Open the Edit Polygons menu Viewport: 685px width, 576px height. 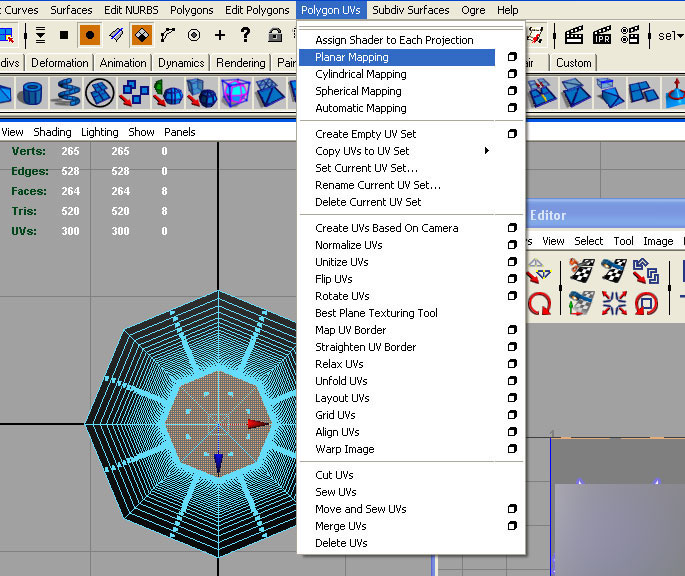point(257,10)
